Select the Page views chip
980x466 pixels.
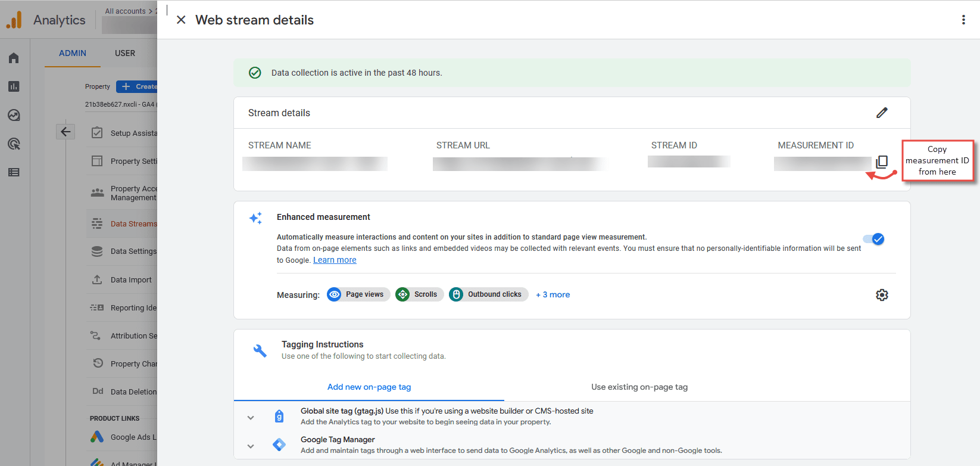tap(358, 294)
